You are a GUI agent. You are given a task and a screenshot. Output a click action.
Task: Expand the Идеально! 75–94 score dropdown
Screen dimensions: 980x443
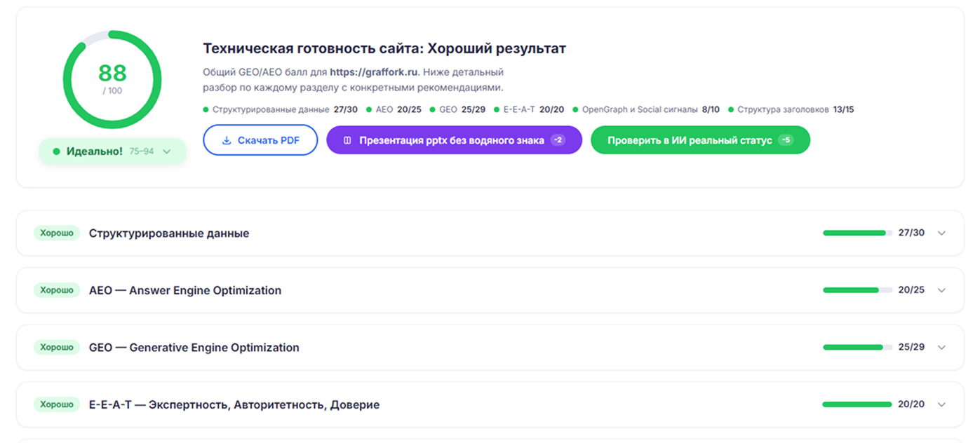[x=112, y=151]
